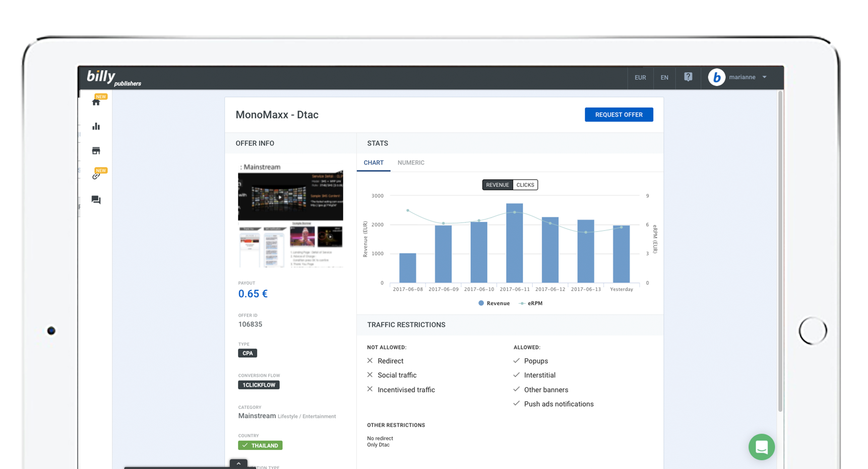
Task: Click the Only Dtac restriction text
Action: point(378,445)
